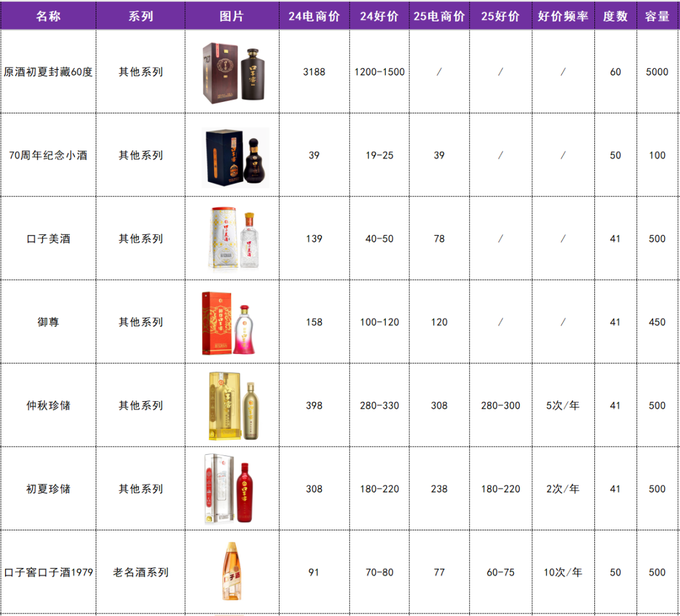Click the 19-25 price range cell
This screenshot has width=680, height=616.
click(x=380, y=155)
